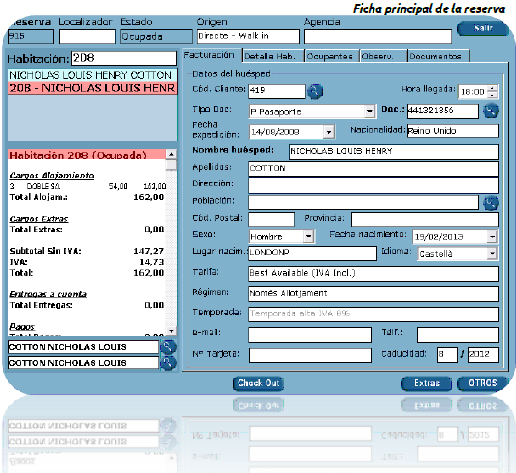Open the Ocupantes tab
This screenshot has width=516, height=473.
332,56
